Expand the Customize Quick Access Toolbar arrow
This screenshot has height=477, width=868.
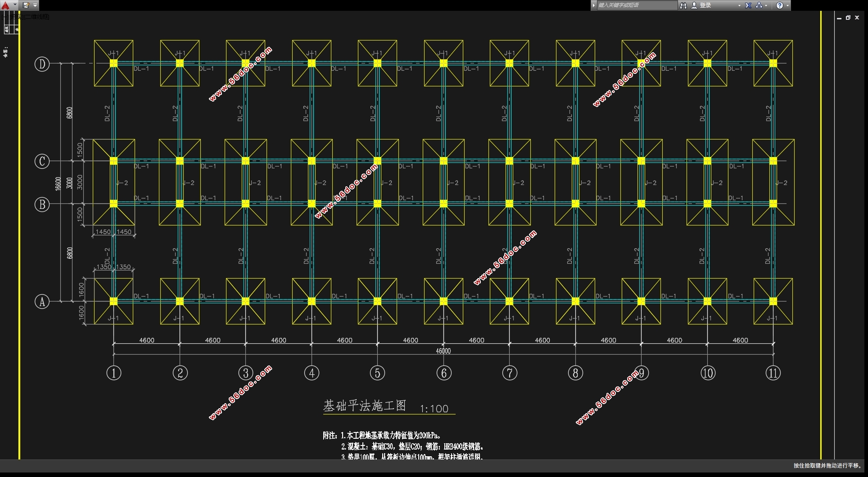(x=35, y=5)
